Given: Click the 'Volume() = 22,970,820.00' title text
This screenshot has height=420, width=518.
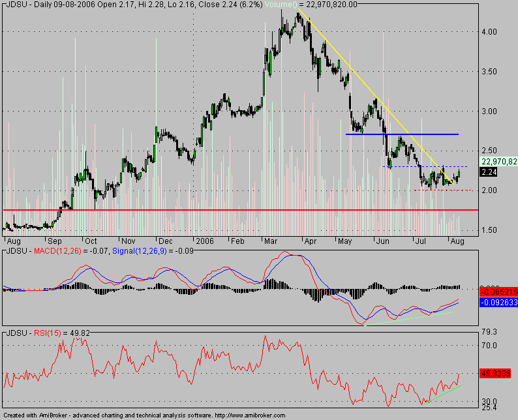Looking at the screenshot, I should pyautogui.click(x=311, y=5).
